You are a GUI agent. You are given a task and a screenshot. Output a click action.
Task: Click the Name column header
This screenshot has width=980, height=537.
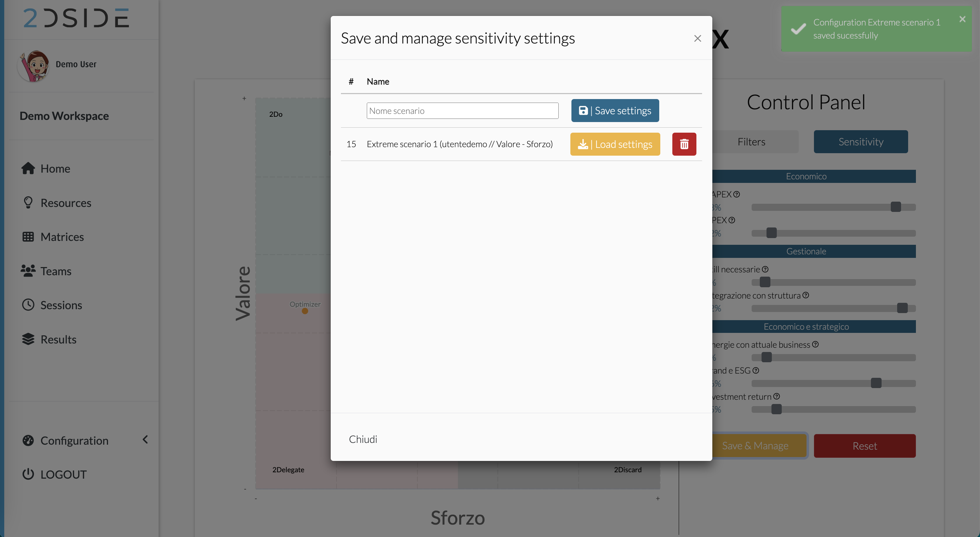377,81
